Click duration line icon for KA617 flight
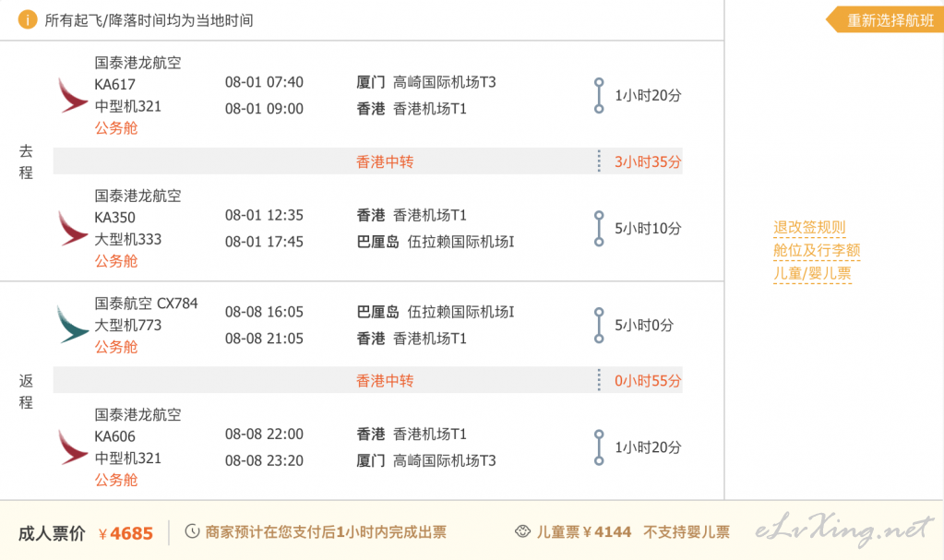 pos(599,95)
